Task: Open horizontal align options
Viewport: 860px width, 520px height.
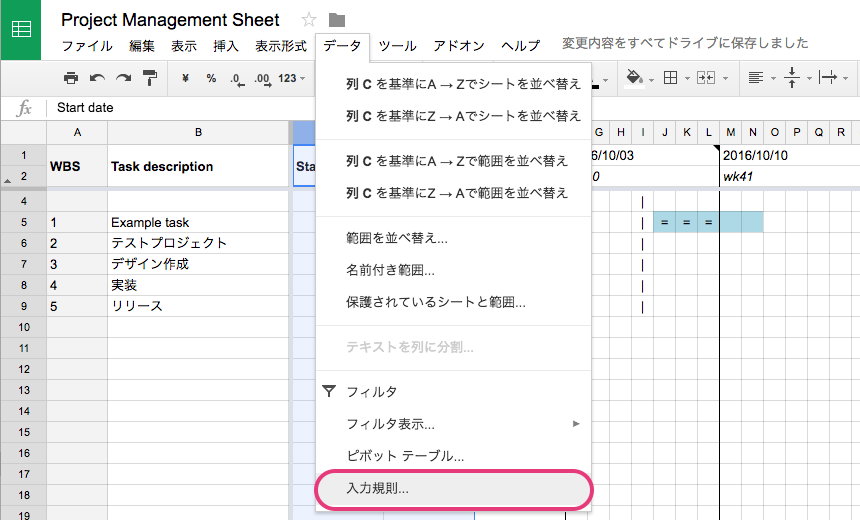Action: click(756, 78)
